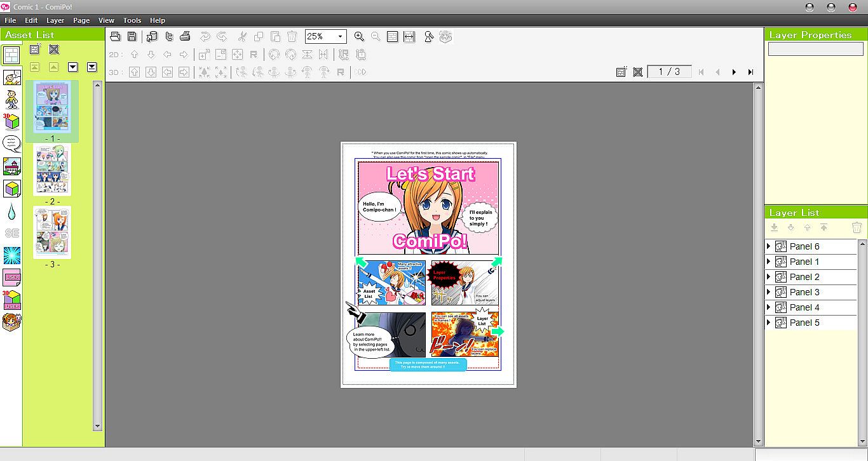
Task: Go to the next page arrow
Action: [x=734, y=72]
